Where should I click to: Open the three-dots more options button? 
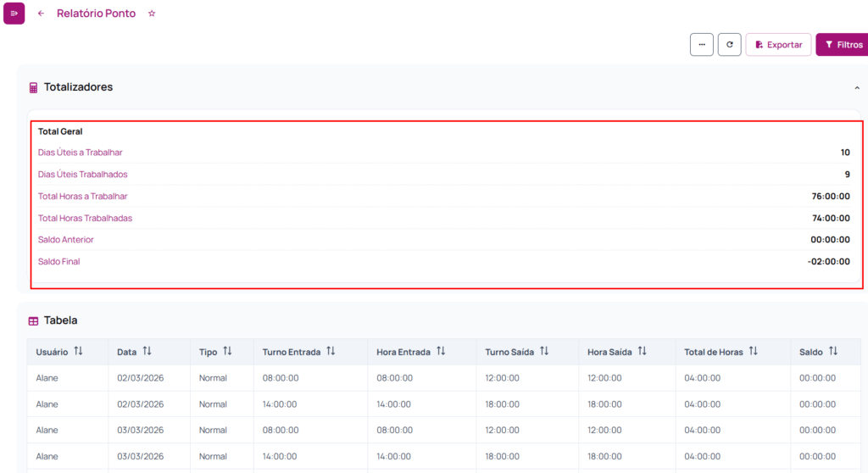[701, 45]
